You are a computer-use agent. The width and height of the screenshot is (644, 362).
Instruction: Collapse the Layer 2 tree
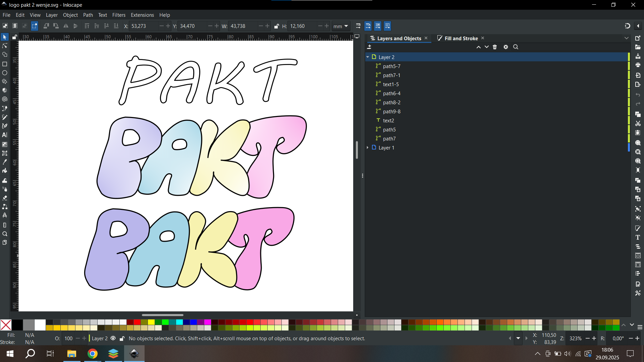(368, 57)
